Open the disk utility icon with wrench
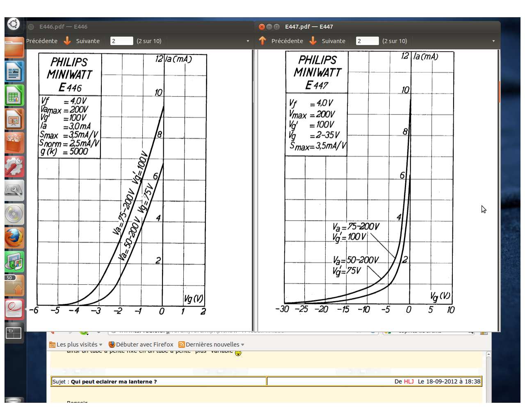The width and height of the screenshot is (525, 420). click(x=14, y=190)
